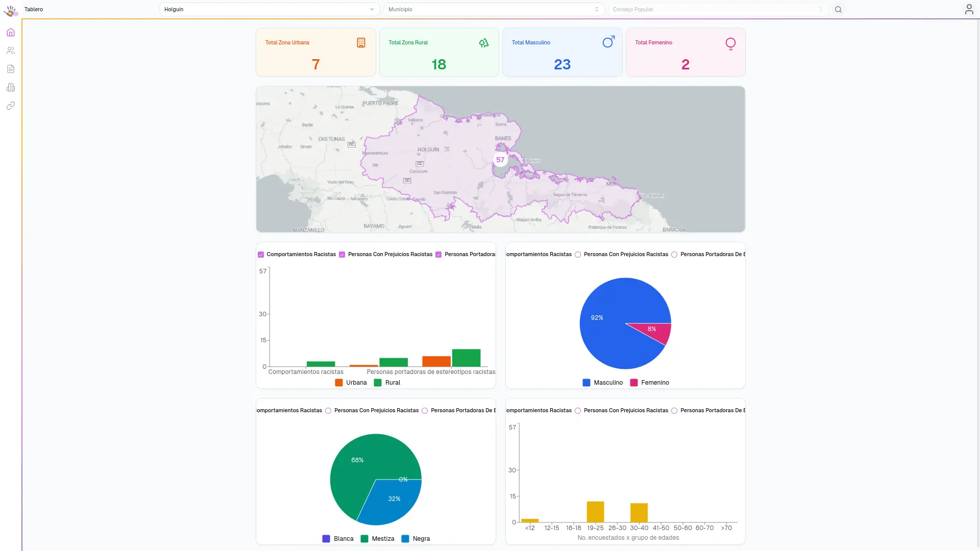Click the search magnifier icon
The image size is (980, 551).
[838, 9]
